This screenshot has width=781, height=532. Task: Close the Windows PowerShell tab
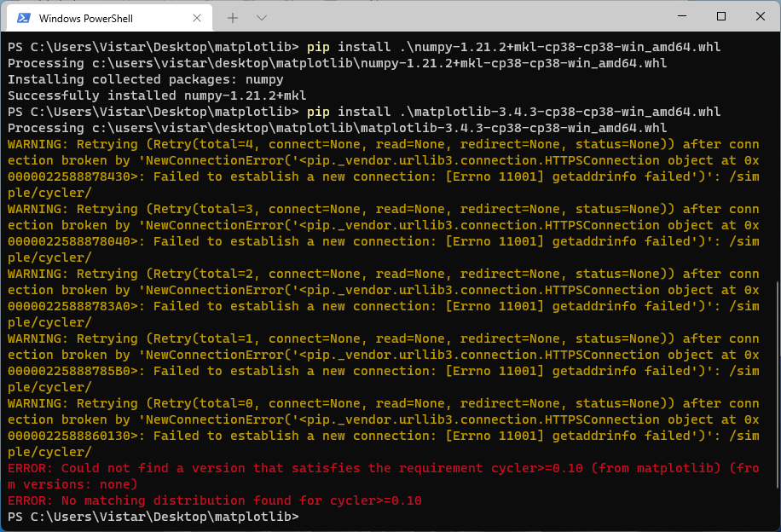(197, 18)
